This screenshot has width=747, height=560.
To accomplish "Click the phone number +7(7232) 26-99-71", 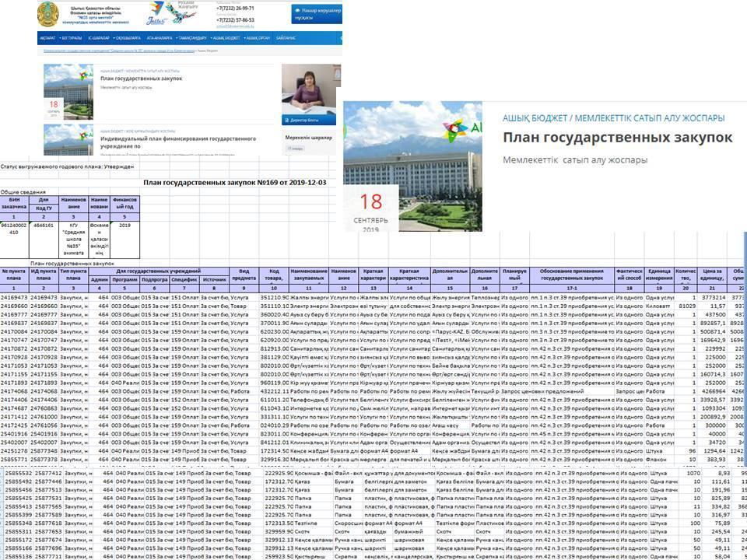I will (235, 9).
